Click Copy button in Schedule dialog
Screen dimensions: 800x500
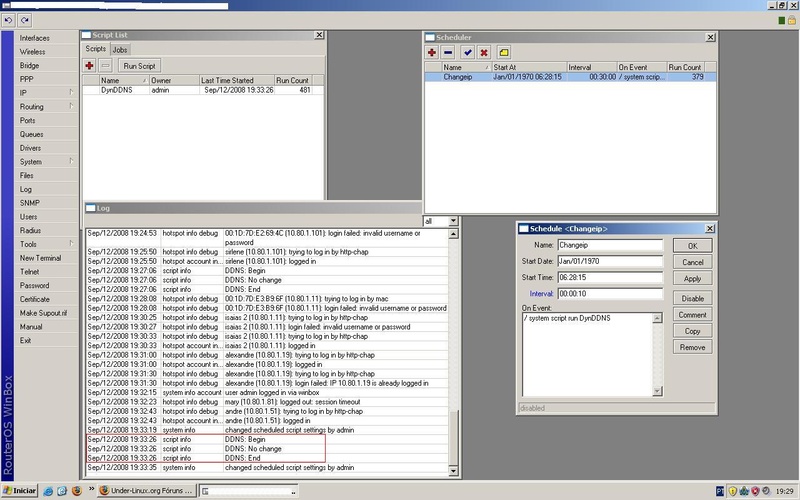pyautogui.click(x=692, y=331)
